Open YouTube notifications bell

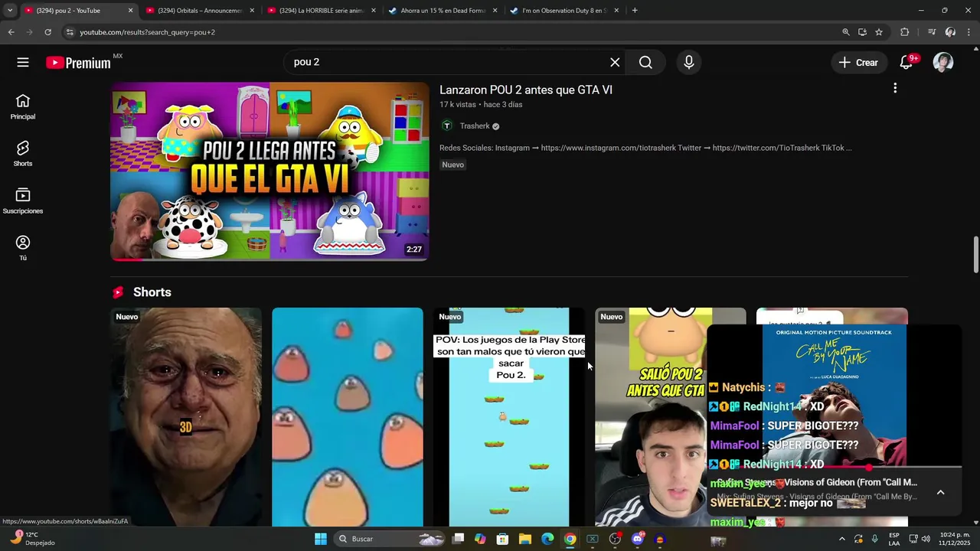906,63
